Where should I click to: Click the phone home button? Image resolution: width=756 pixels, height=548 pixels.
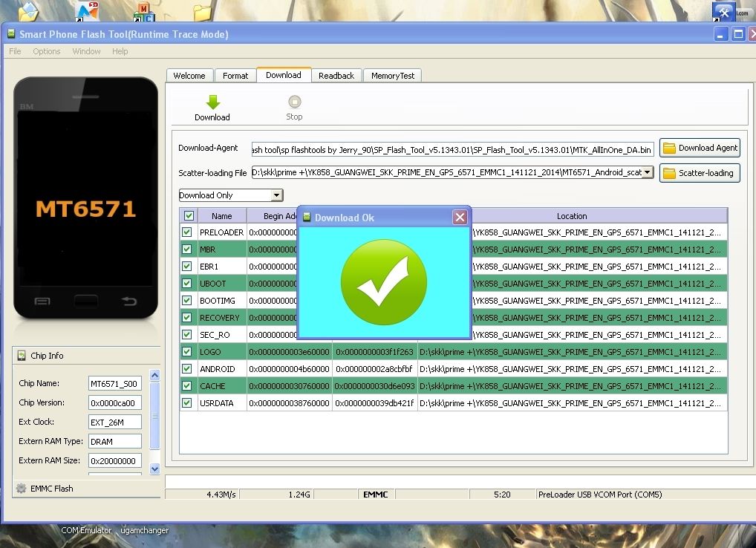click(x=86, y=301)
